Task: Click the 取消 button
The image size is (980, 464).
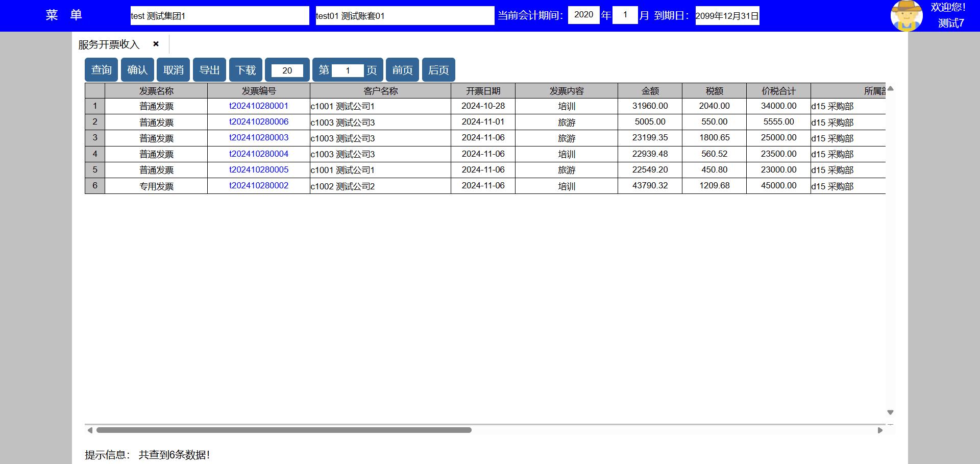Action: pos(173,70)
